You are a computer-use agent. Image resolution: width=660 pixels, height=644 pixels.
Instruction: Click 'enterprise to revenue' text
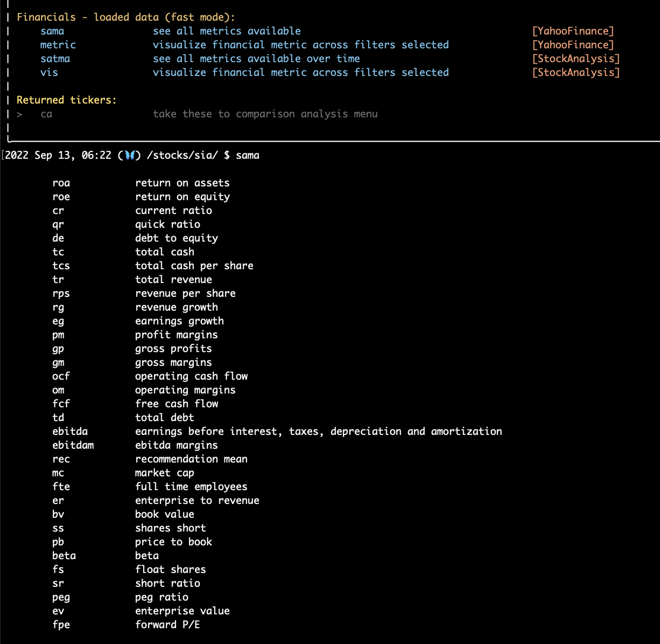(197, 501)
